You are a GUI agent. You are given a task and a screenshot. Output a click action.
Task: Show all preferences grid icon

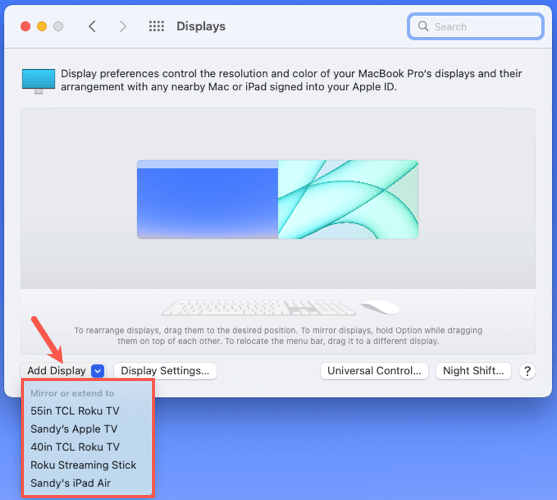coord(156,26)
